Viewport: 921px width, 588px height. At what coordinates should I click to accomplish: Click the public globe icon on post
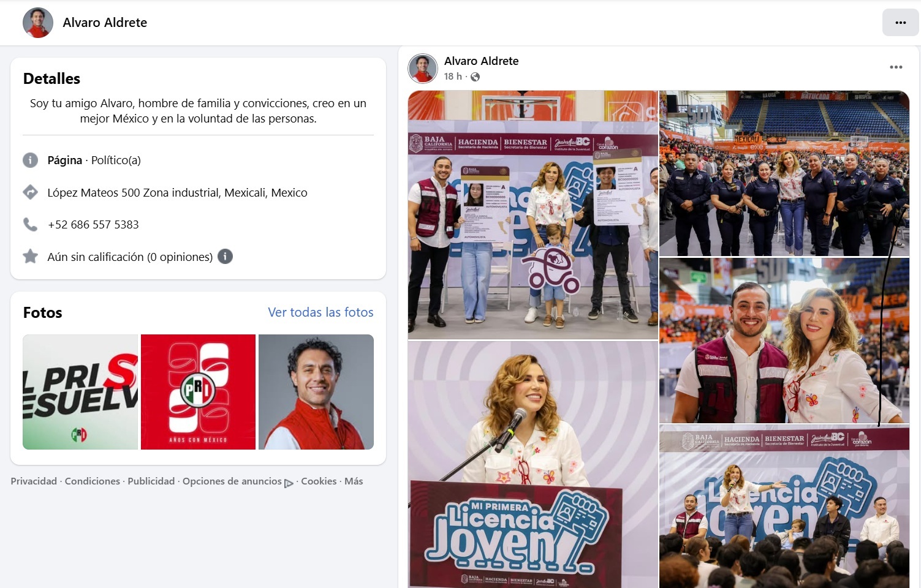pyautogui.click(x=475, y=77)
